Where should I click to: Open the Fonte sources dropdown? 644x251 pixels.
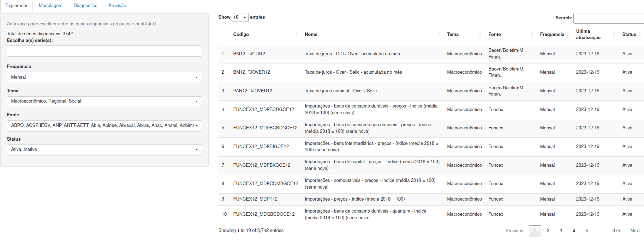[104, 126]
